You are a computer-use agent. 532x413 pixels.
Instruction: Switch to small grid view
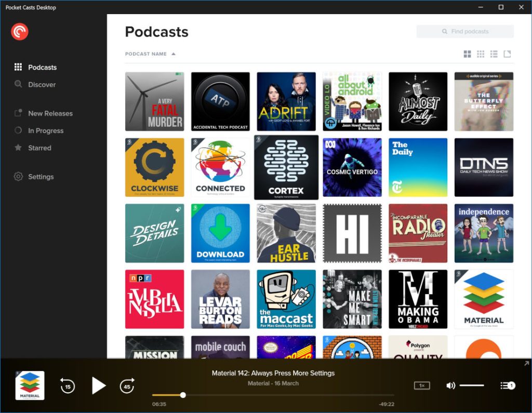[x=481, y=54]
